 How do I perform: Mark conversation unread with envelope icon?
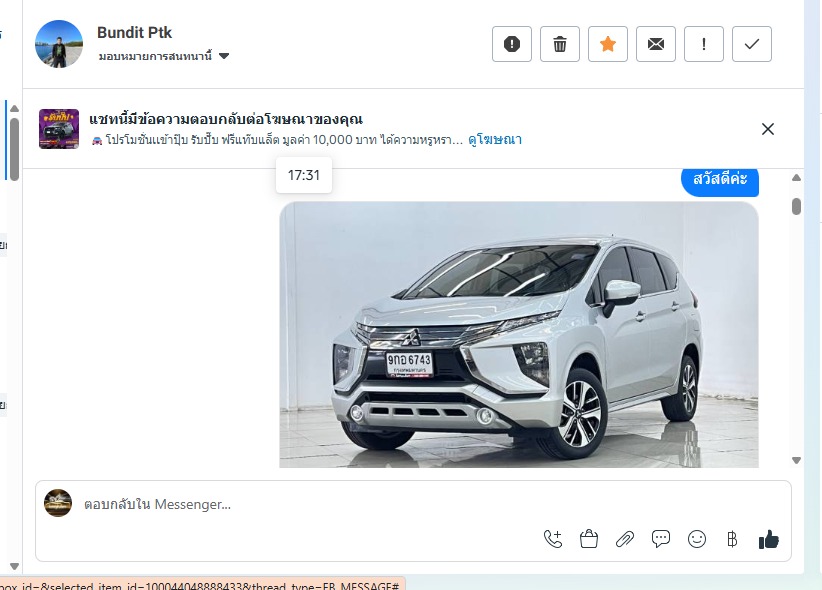(656, 44)
